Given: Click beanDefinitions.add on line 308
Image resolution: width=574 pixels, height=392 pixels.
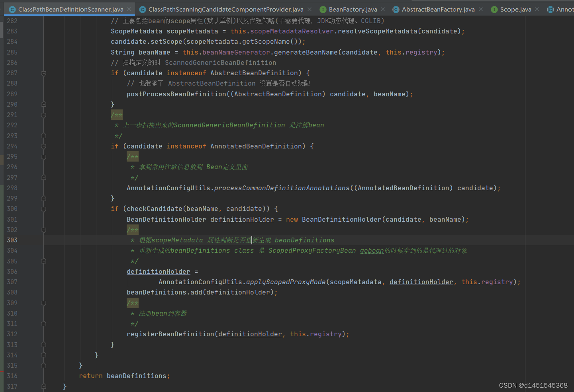Looking at the screenshot, I should (x=165, y=292).
